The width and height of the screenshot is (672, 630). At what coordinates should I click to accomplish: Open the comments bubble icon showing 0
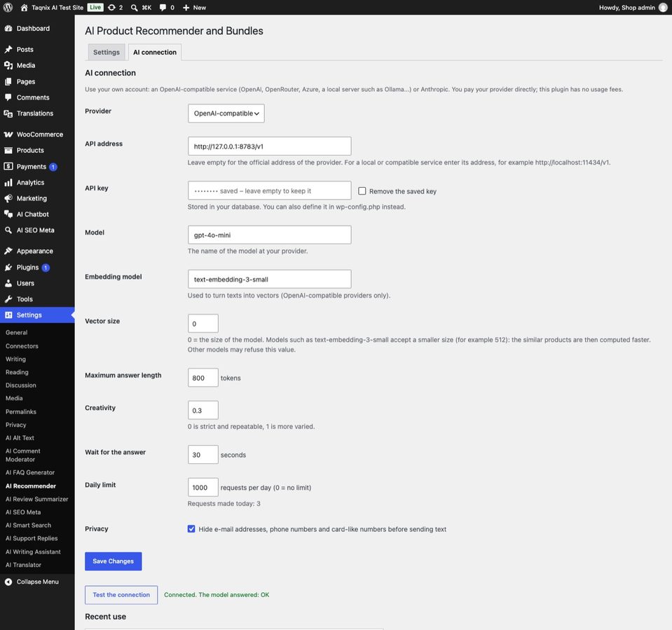[x=163, y=7]
